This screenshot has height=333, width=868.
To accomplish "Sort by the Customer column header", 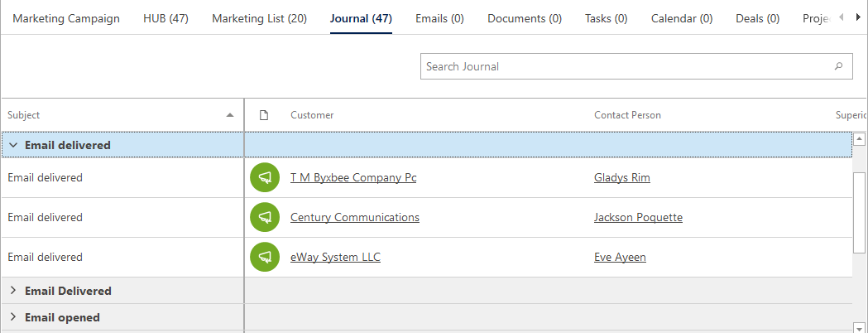I will click(x=312, y=115).
